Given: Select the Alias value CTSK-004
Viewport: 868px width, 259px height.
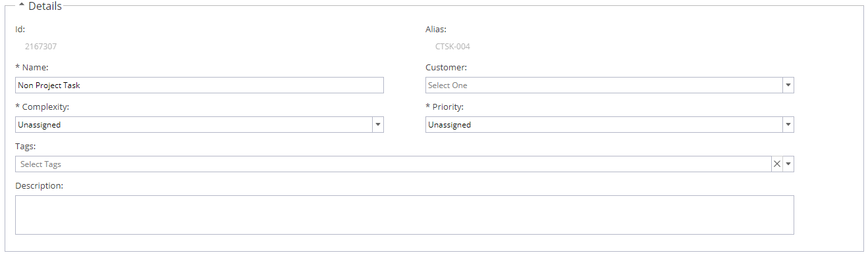Looking at the screenshot, I should 452,47.
